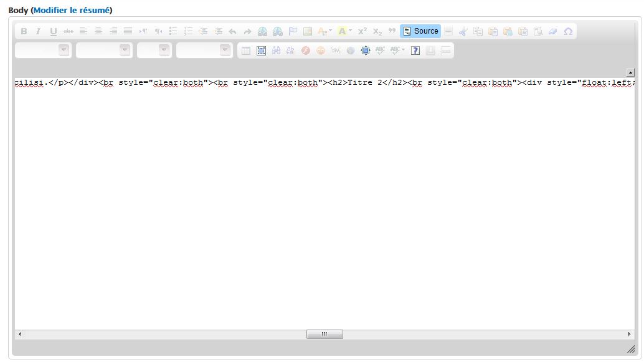Toggle the Italic formatting icon
This screenshot has width=644, height=362.
(38, 31)
